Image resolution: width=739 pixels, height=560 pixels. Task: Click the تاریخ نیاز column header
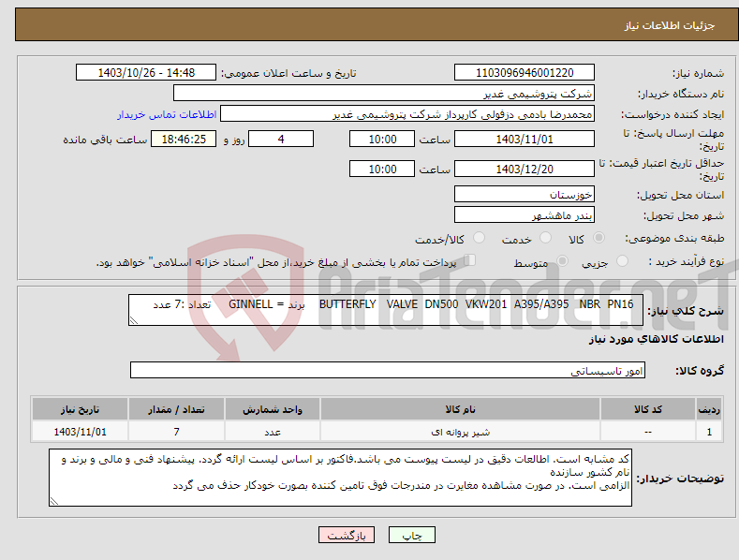coord(80,409)
